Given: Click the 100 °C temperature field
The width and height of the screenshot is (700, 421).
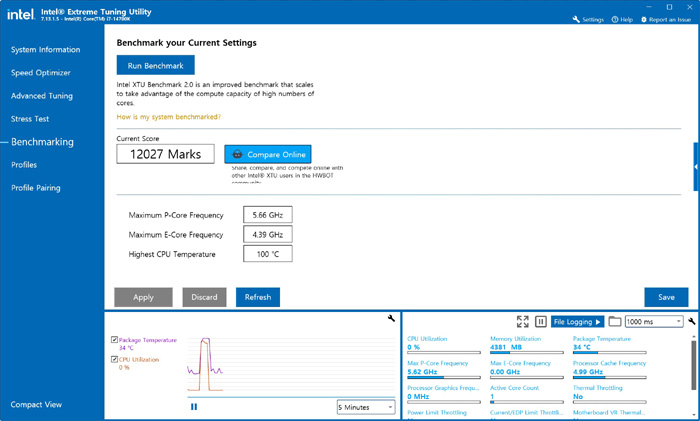Looking at the screenshot, I should pos(268,254).
